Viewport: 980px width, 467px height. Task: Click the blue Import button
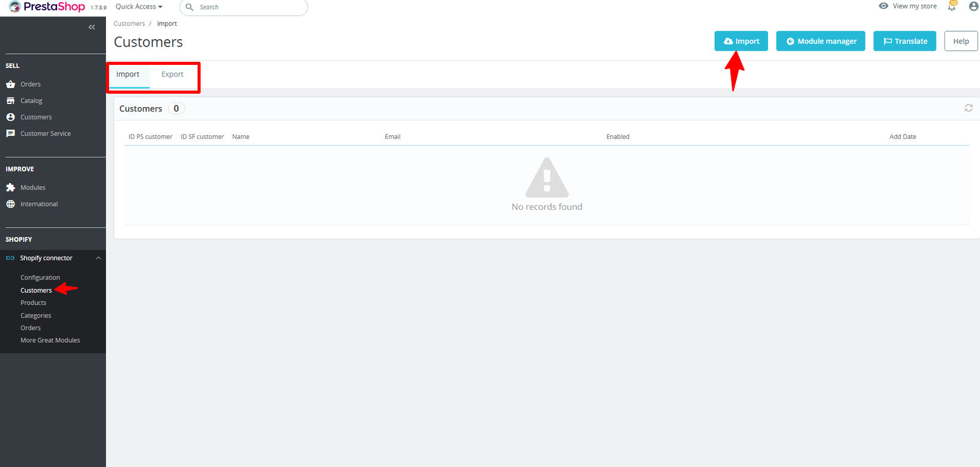[x=741, y=41]
